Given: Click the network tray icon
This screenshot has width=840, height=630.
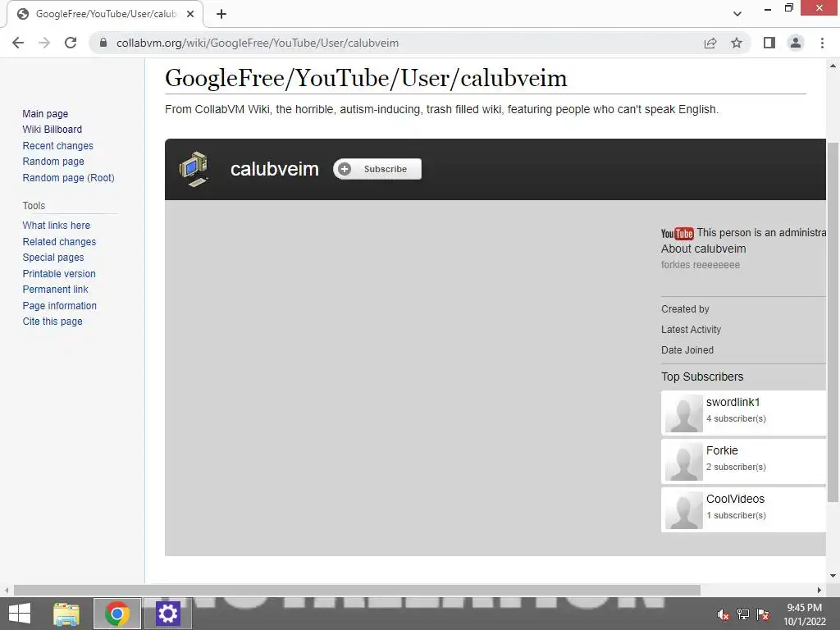Looking at the screenshot, I should (743, 614).
